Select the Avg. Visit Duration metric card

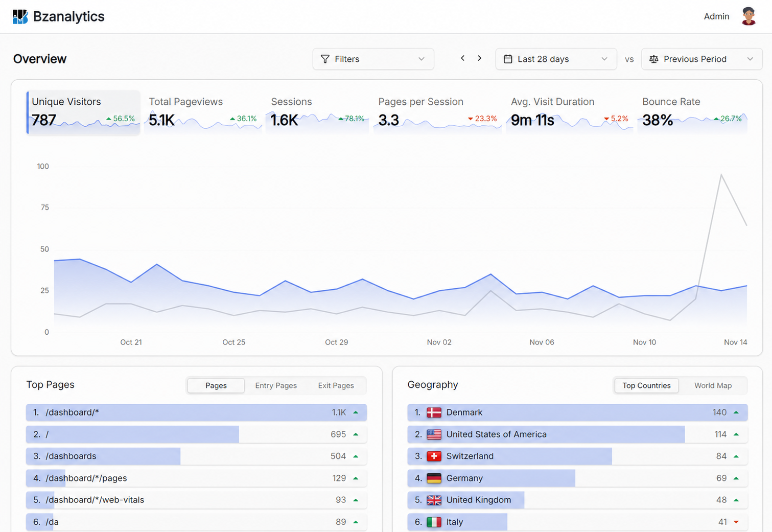[x=570, y=112]
